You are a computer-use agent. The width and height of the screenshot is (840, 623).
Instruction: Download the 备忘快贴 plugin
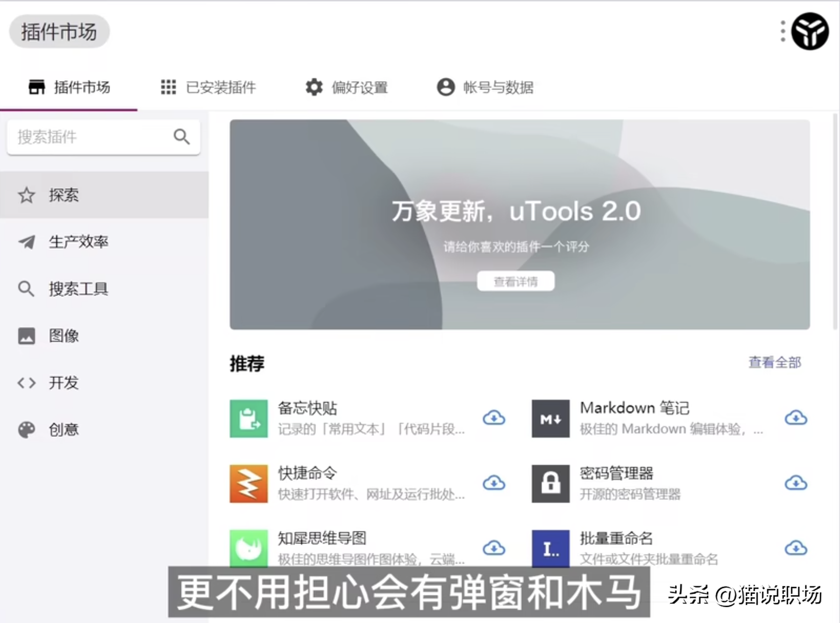(494, 418)
